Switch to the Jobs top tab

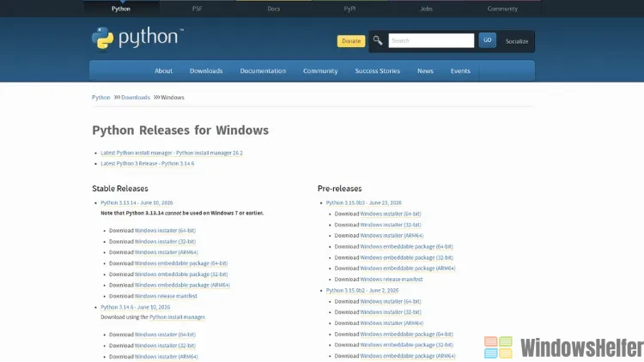coord(426,9)
